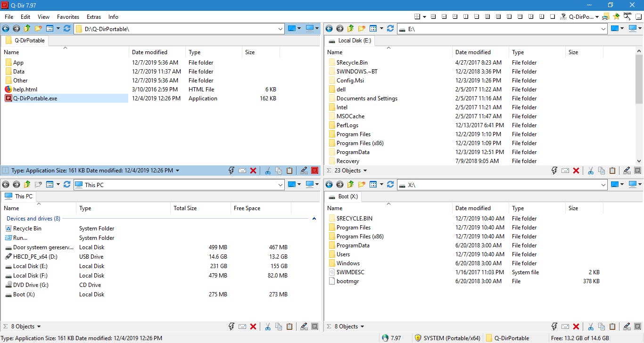The height and width of the screenshot is (343, 644).
Task: Click the forward arrow in the E:\ pane
Action: (x=340, y=28)
